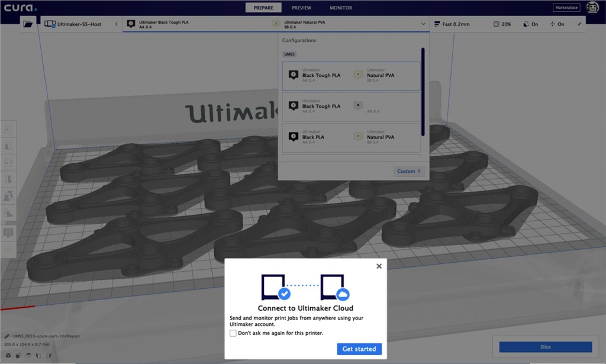Open Custom configuration with the arrow
Image resolution: width=606 pixels, height=364 pixels.
[410, 171]
